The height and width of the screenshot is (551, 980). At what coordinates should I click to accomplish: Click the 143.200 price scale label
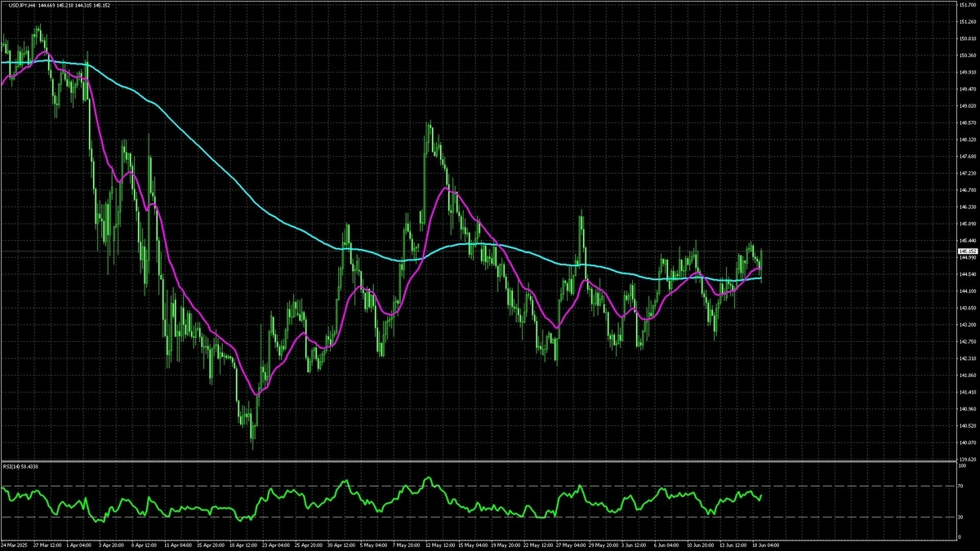point(966,325)
